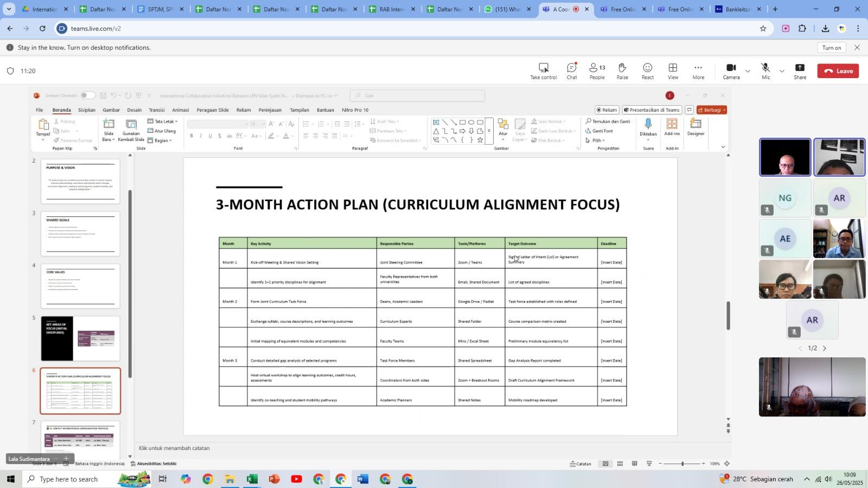This screenshot has width=868, height=488.
Task: Open the Berbagi share dropdown
Action: tap(711, 110)
